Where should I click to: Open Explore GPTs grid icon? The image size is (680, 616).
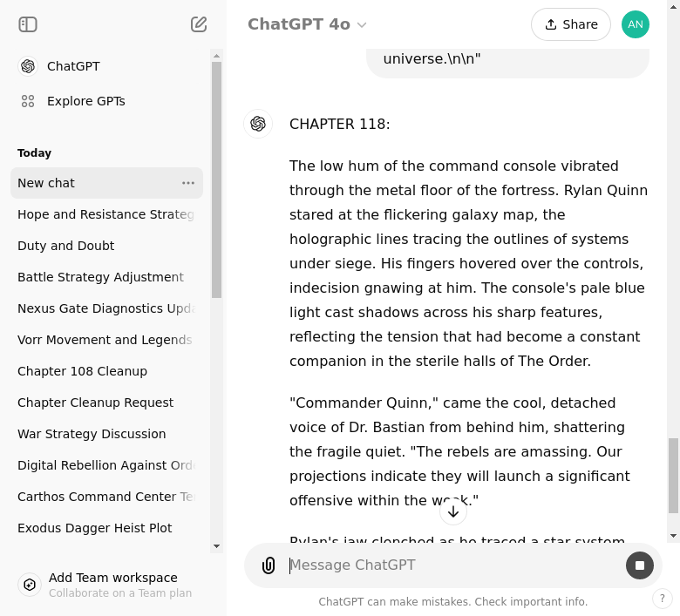[x=28, y=101]
